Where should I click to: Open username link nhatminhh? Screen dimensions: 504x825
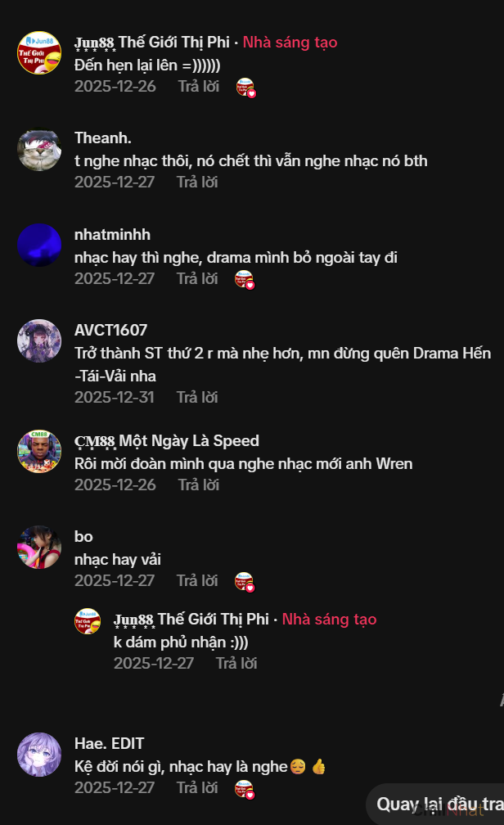pyautogui.click(x=112, y=235)
